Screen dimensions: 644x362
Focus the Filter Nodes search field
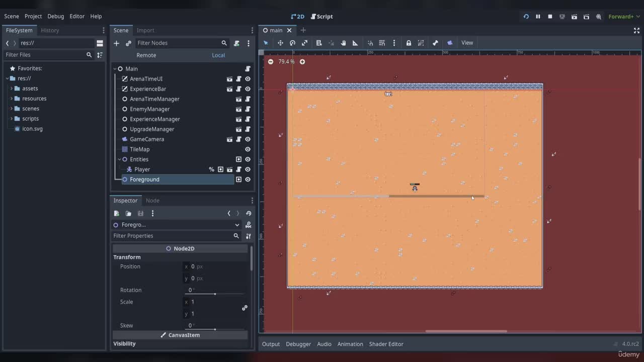pyautogui.click(x=182, y=43)
